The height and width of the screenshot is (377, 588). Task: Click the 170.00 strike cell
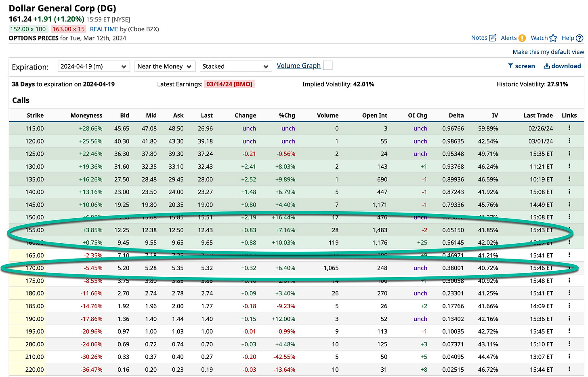pos(35,268)
